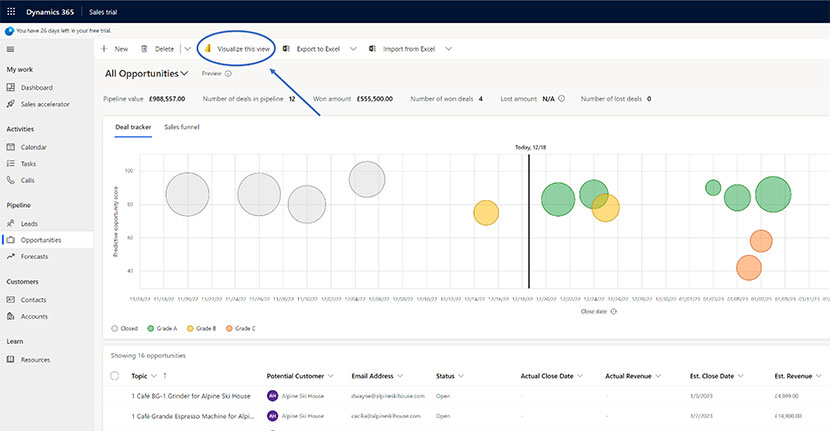Click the sort arrow next to the Topic column
Viewport: 830px width, 431px height.
[165, 376]
